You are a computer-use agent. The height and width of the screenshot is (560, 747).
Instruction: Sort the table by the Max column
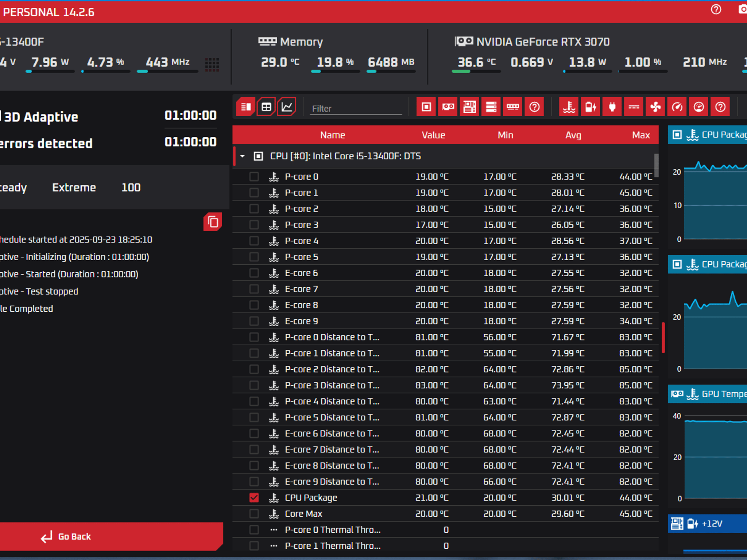[x=641, y=135]
